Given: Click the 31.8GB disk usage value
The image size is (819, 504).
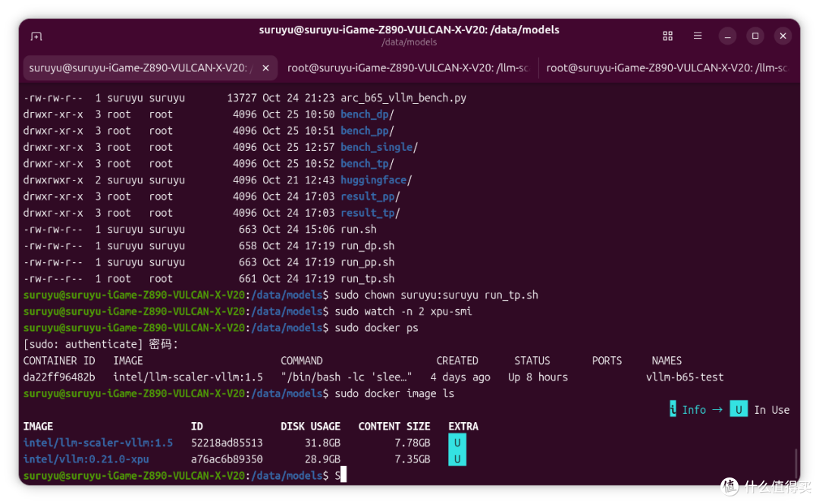Looking at the screenshot, I should [322, 443].
